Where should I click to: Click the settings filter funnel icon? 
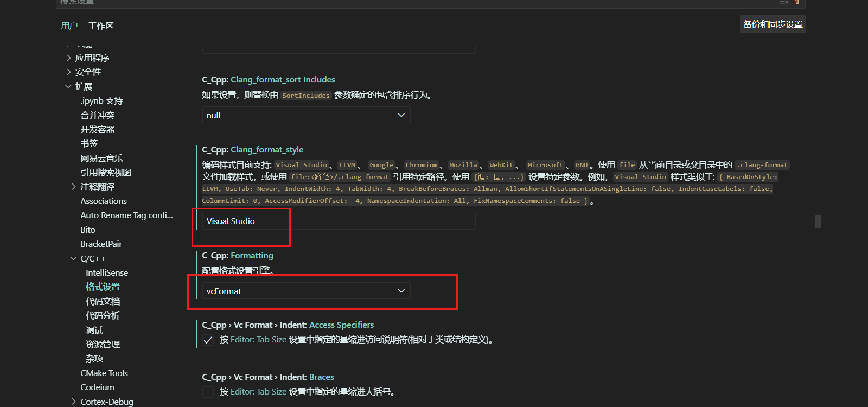(797, 2)
